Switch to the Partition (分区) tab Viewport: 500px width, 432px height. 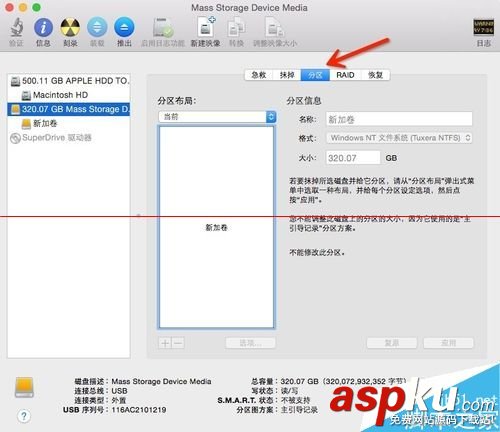tap(315, 75)
